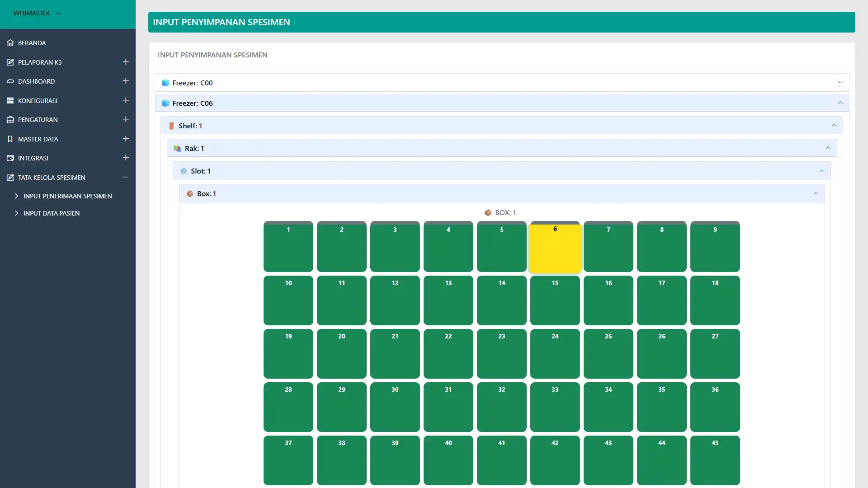Expand the Freezer C00 accordion chevron
The image size is (868, 488).
pos(840,82)
